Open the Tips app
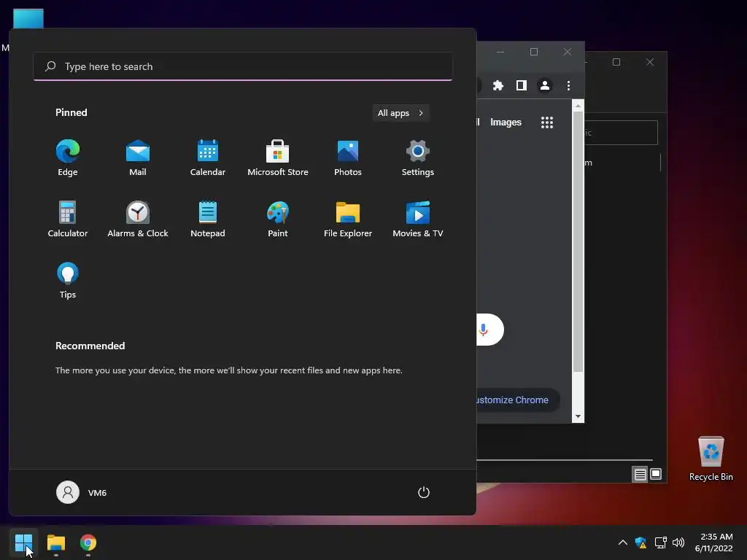The image size is (747, 560). pyautogui.click(x=68, y=281)
